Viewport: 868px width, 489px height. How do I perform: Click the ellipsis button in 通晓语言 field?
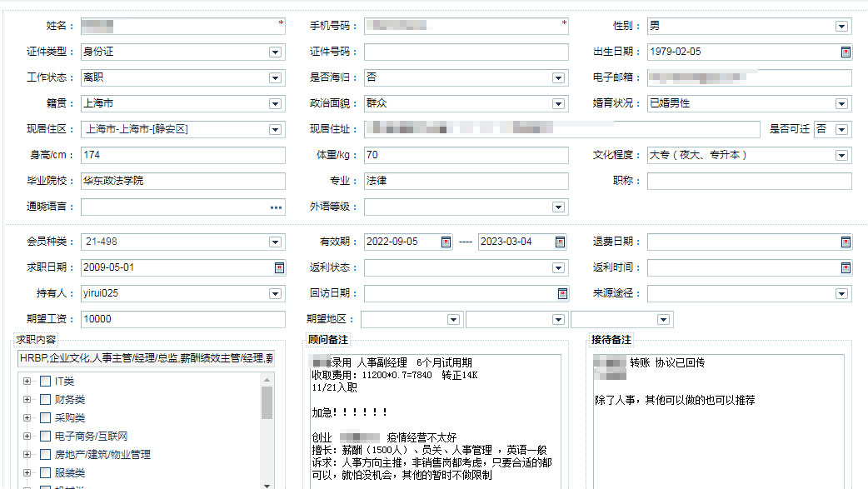click(276, 207)
